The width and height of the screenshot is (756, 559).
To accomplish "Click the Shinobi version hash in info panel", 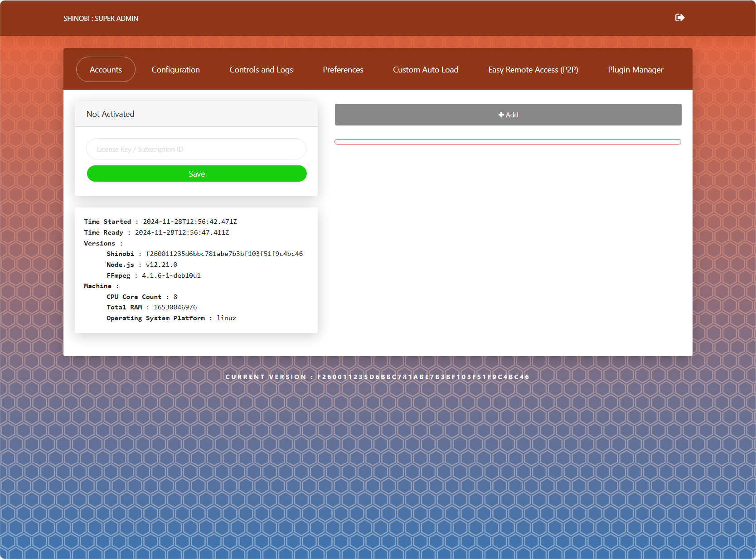I will tap(224, 254).
